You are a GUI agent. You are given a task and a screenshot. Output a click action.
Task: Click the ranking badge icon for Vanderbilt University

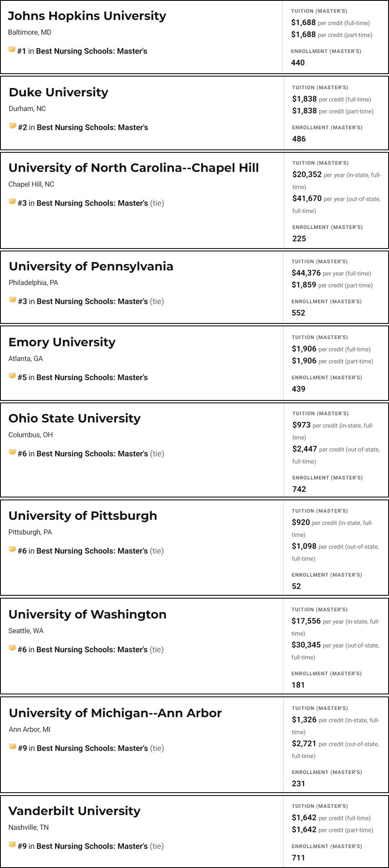(12, 845)
